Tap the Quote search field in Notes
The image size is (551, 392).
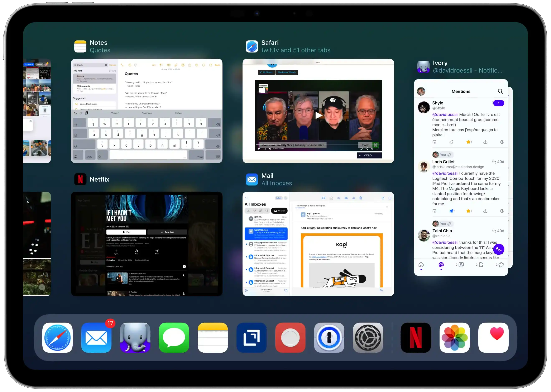tap(91, 65)
